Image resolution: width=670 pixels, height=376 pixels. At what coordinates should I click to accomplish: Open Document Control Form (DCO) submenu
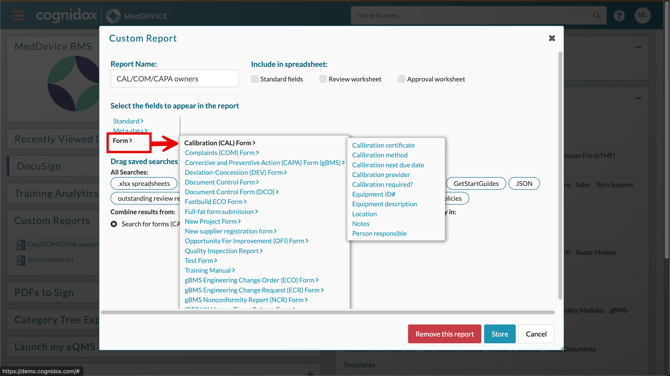231,192
